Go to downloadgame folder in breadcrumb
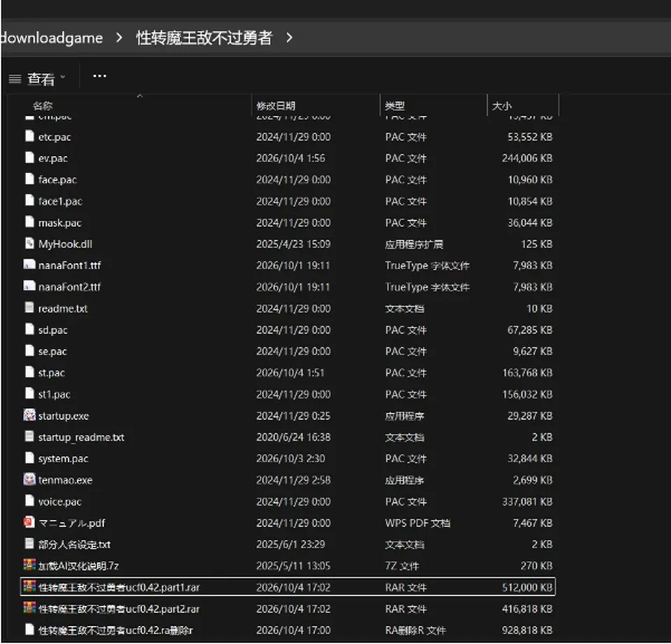This screenshot has height=644, width=671. 51,38
